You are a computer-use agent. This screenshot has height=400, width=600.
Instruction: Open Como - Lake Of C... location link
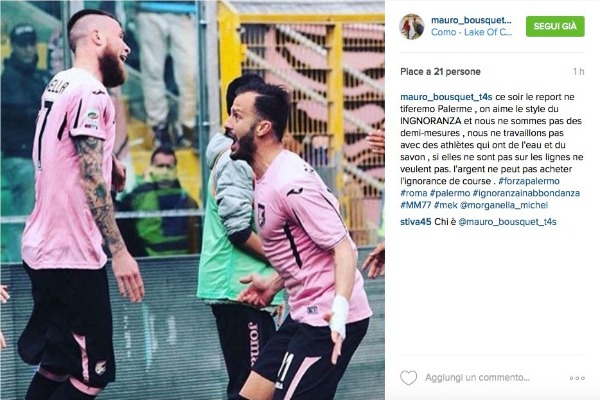[x=471, y=32]
